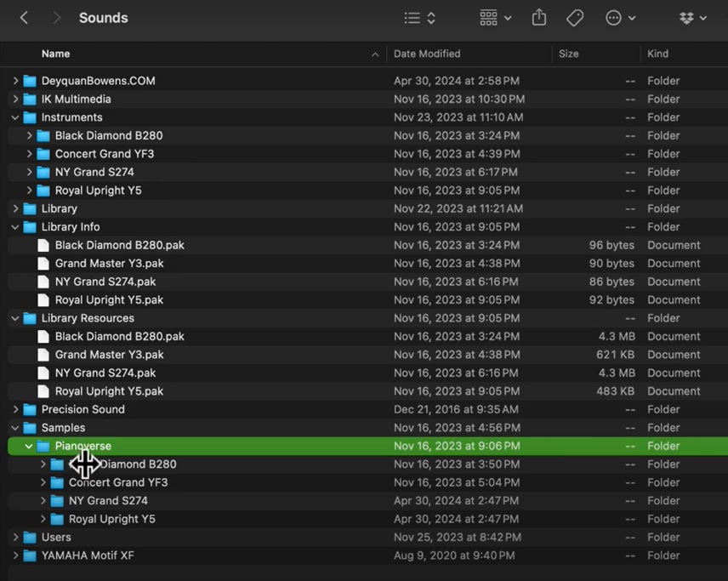Image resolution: width=728 pixels, height=581 pixels.
Task: Select Grand Master Y3.pak in Library Info
Action: coord(109,264)
